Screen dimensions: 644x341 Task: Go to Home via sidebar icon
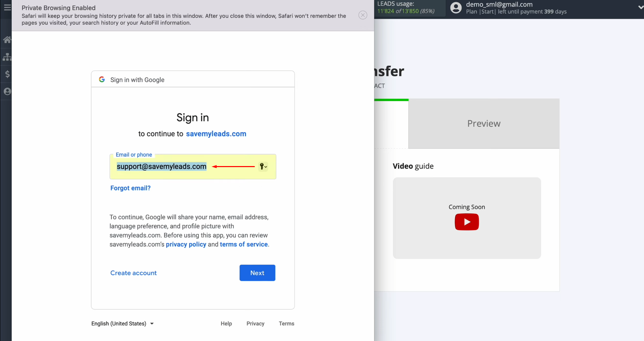7,40
